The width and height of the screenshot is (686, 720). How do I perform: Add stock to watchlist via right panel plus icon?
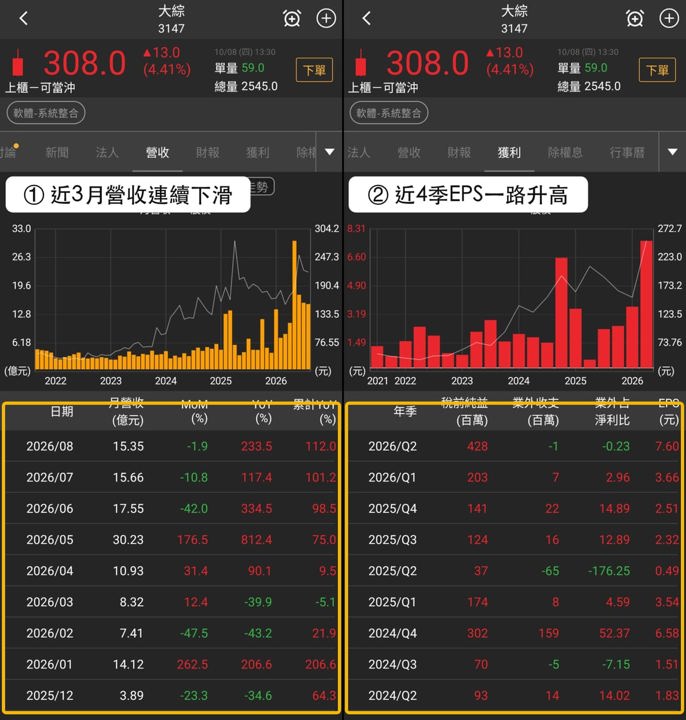669,18
